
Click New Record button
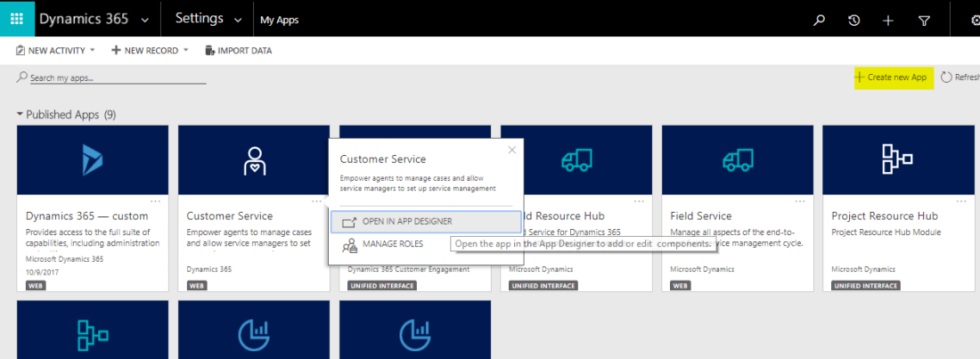144,51
